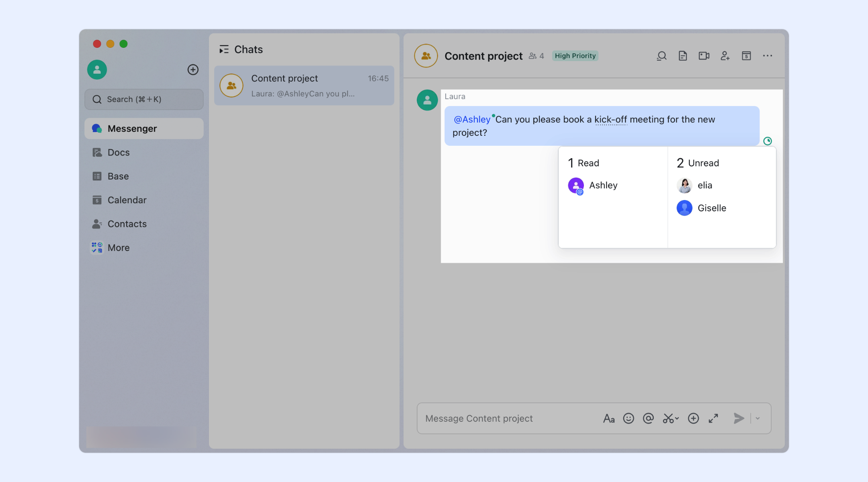Focus the Search field
Viewport: 868px width, 482px height.
pyautogui.click(x=144, y=99)
